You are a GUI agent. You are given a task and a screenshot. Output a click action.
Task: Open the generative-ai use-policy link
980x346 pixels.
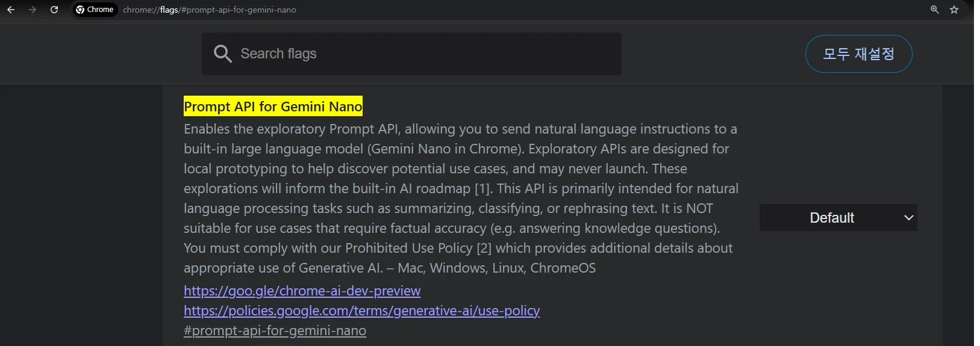coord(361,310)
